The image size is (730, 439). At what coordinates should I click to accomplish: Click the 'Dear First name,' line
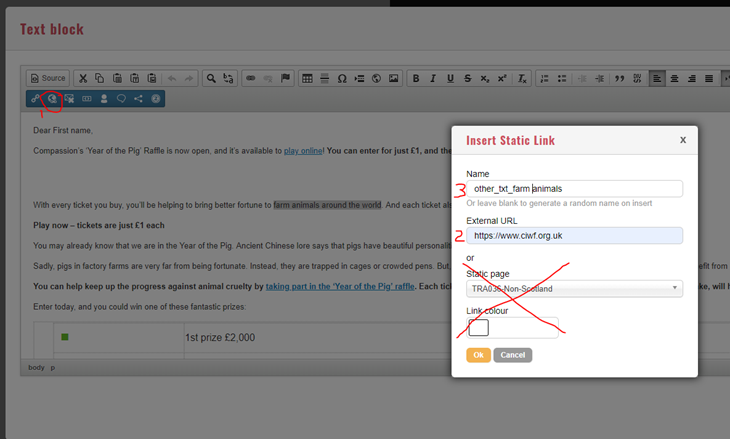click(x=63, y=130)
